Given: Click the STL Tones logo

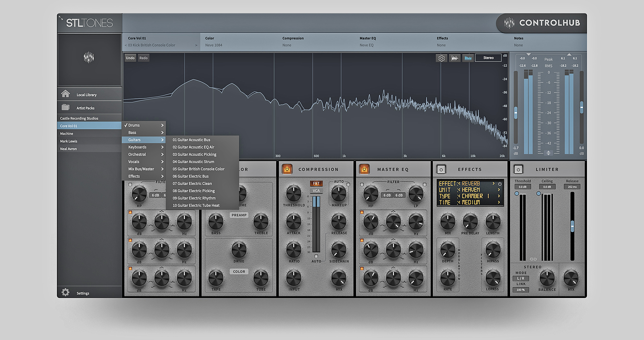Looking at the screenshot, I should (89, 23).
